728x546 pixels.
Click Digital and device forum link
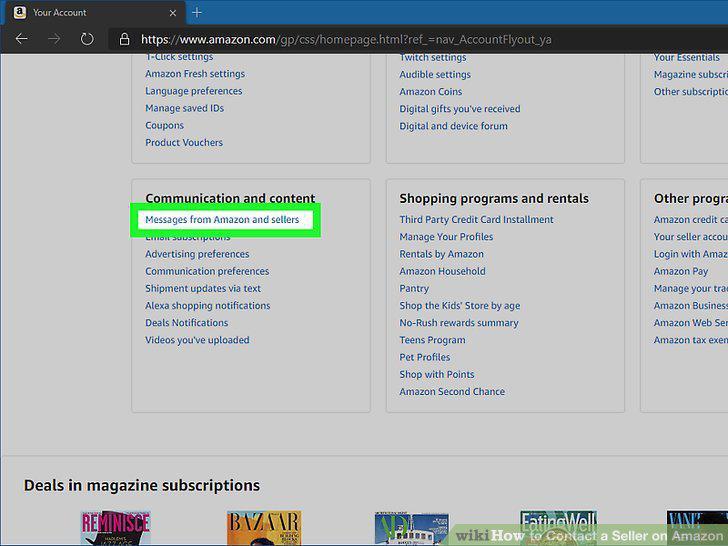[454, 126]
